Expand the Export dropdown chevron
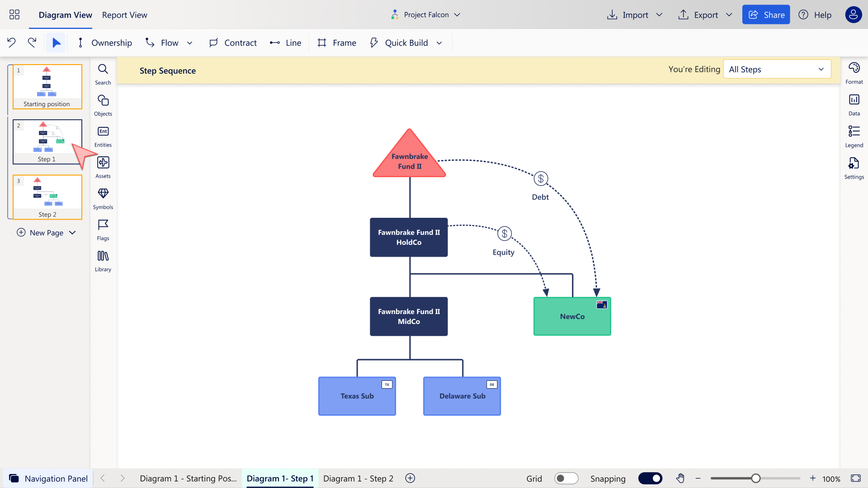868x488 pixels. coord(729,15)
